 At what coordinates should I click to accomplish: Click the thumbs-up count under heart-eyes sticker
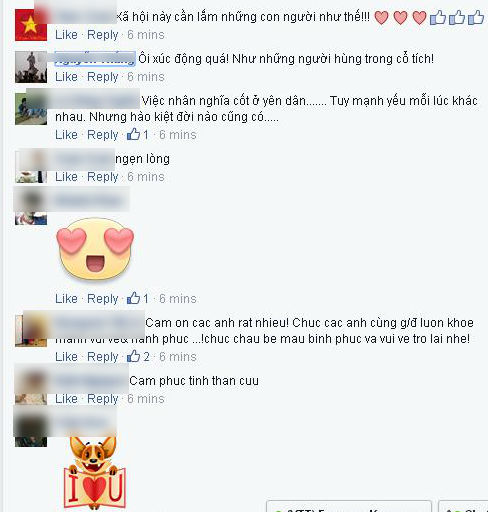[x=133, y=298]
